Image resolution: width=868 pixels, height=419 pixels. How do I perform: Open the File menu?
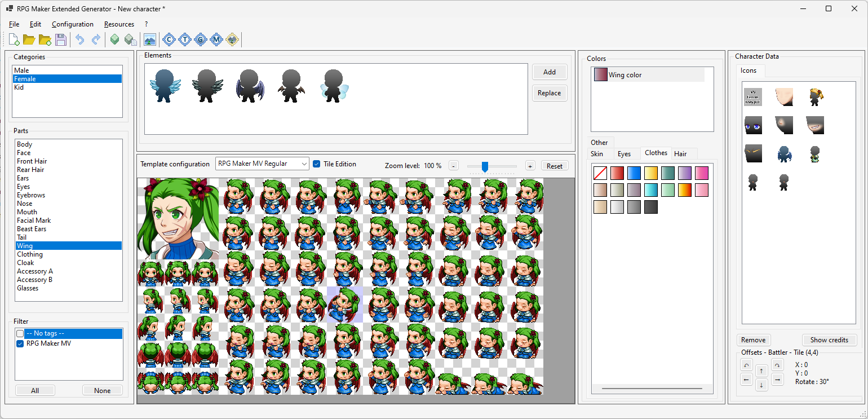[14, 24]
